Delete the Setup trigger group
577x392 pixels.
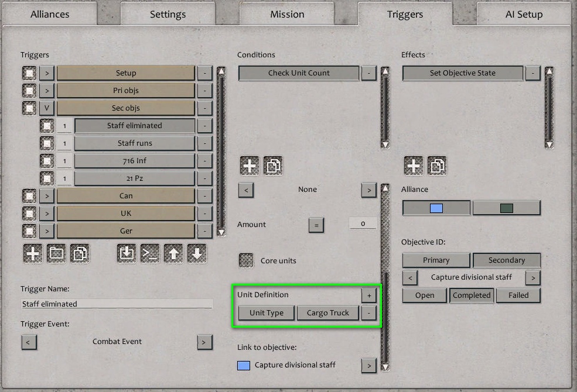tap(205, 73)
